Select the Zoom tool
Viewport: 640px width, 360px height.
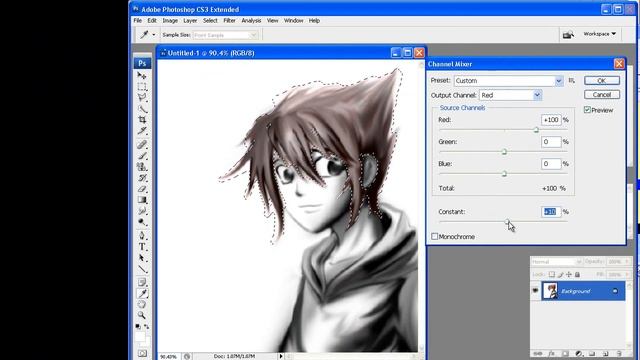142,315
